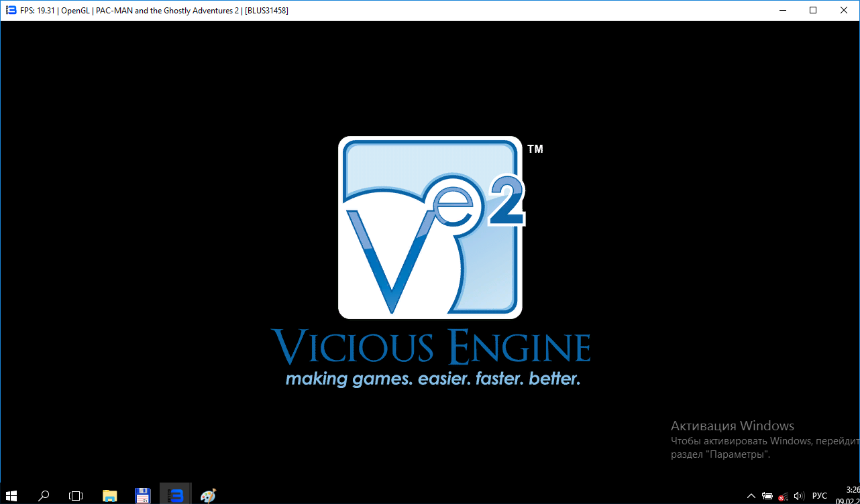Open the taskbar clock and date
860x504 pixels.
pos(847,495)
